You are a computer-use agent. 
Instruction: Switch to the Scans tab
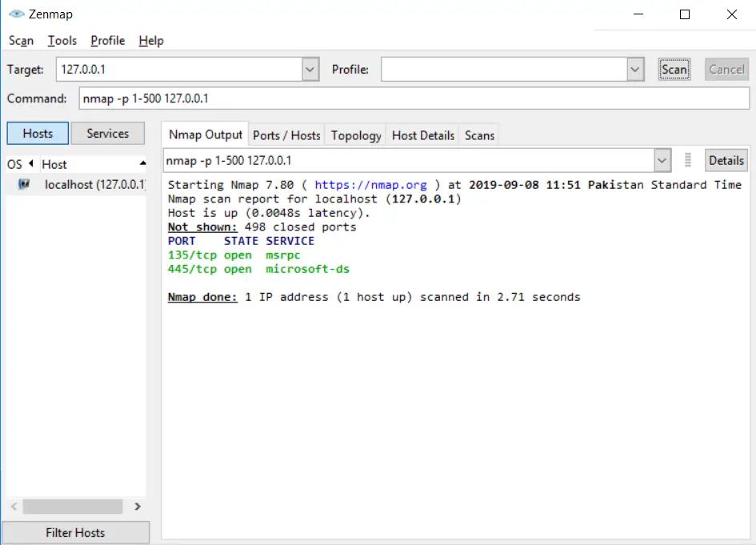point(479,135)
